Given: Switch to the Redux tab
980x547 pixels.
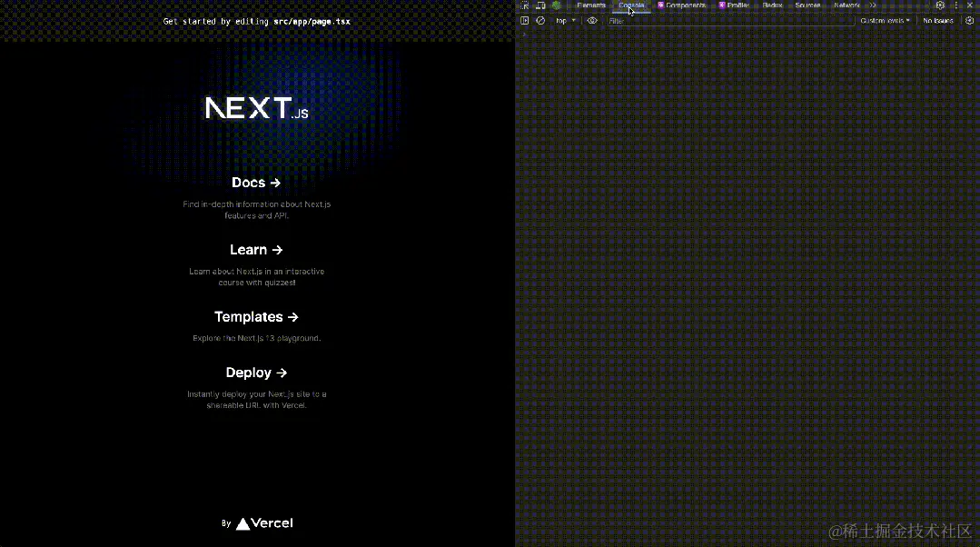Looking at the screenshot, I should (773, 5).
